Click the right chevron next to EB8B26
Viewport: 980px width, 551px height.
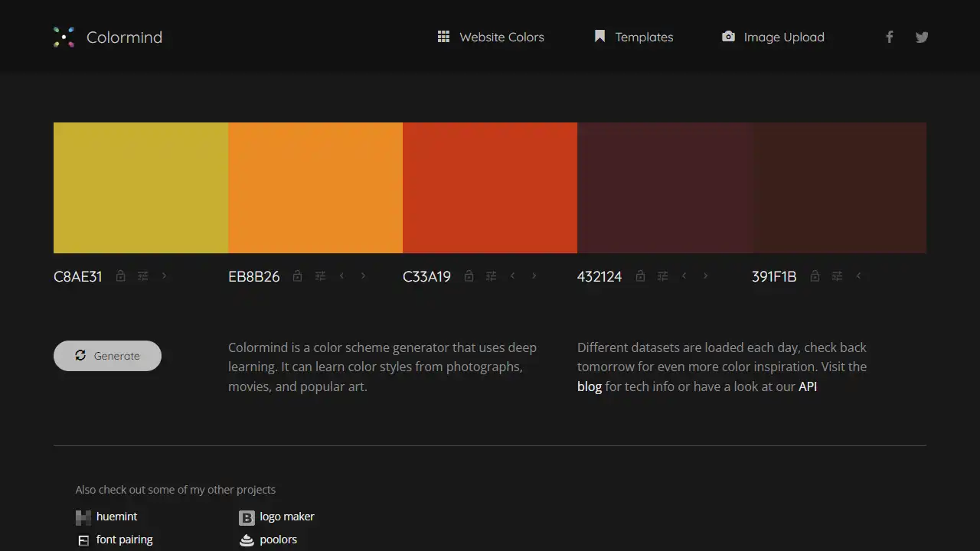362,275
